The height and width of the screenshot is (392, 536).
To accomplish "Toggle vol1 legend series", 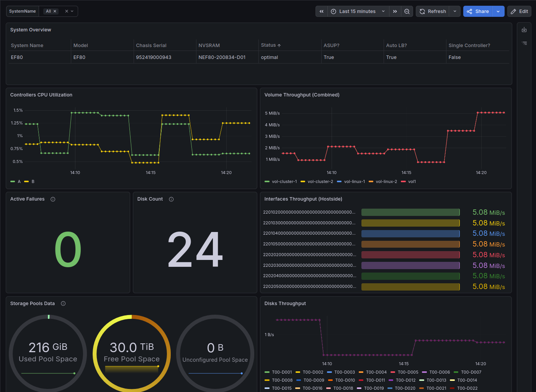I will (412, 181).
